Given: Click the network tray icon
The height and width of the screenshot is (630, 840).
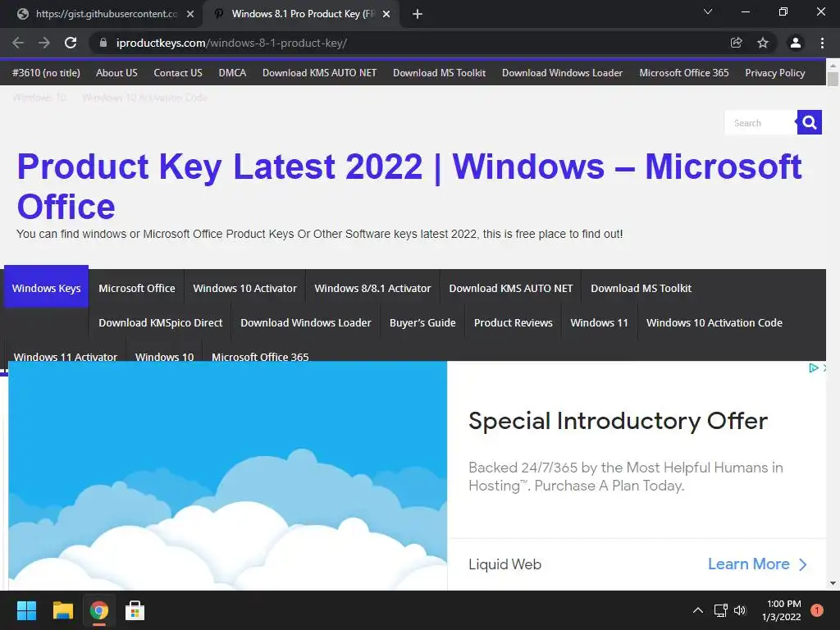Looking at the screenshot, I should 720,610.
